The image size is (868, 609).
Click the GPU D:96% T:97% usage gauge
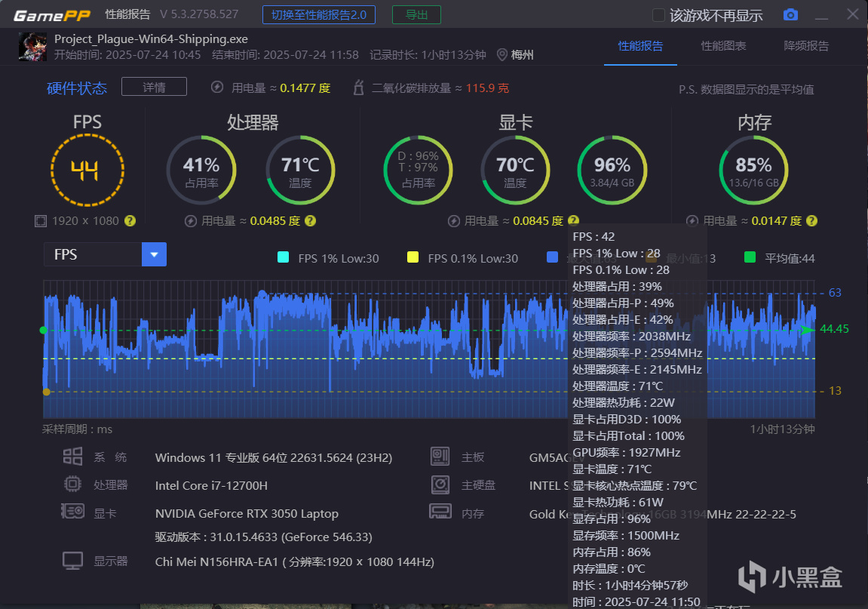(x=418, y=170)
